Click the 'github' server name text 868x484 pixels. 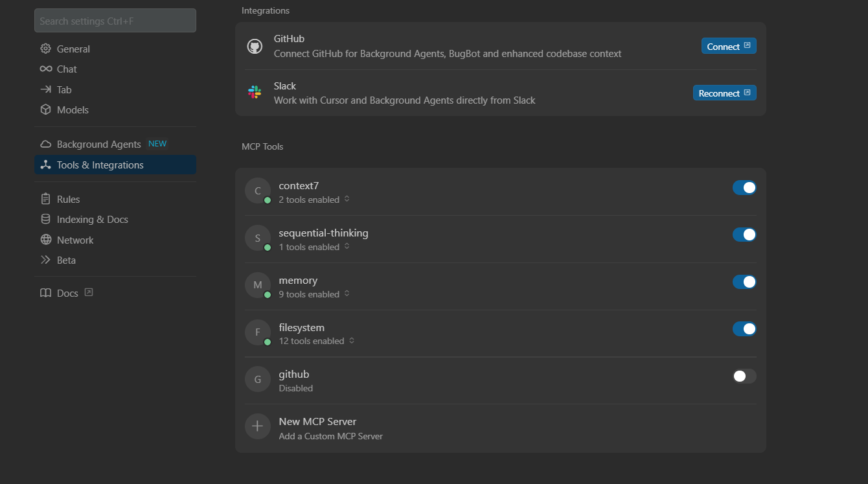(x=294, y=375)
